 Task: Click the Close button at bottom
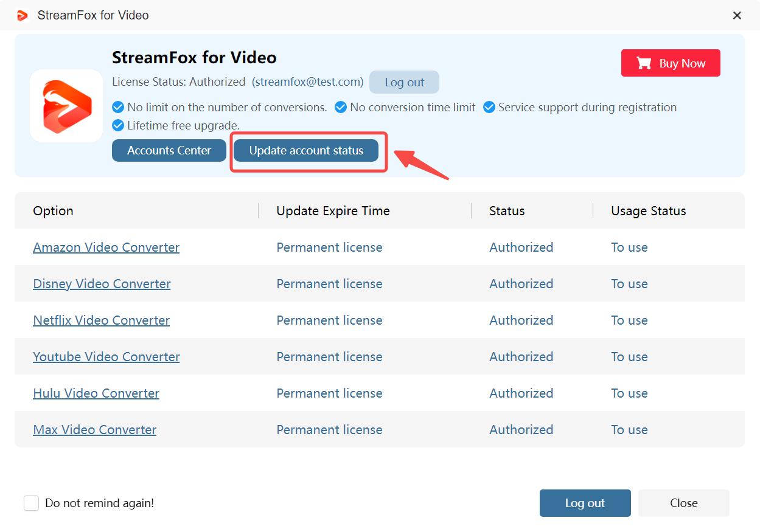tap(683, 503)
